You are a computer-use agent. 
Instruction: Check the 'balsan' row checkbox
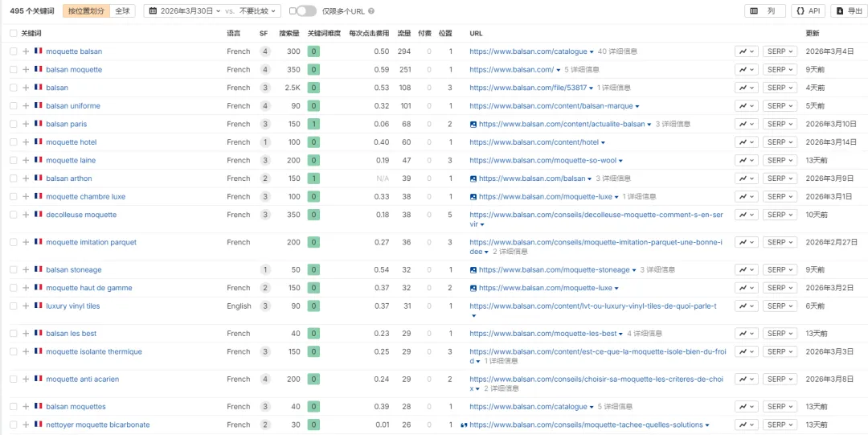pyautogui.click(x=14, y=88)
